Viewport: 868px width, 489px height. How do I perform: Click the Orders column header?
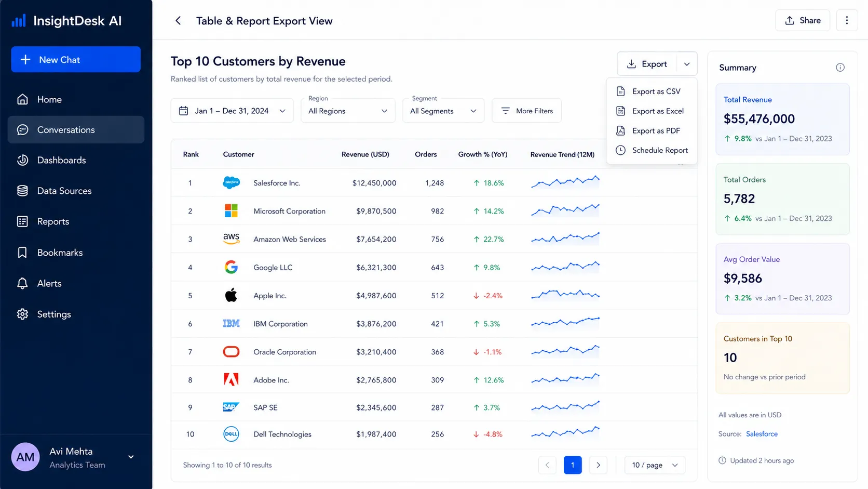point(426,154)
